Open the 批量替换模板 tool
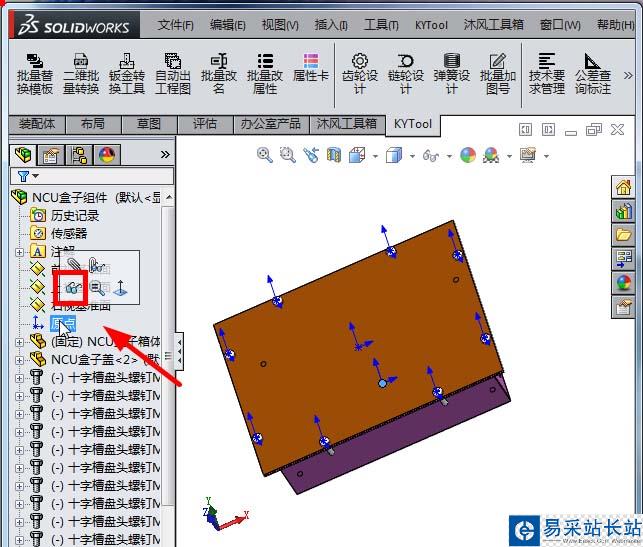 (35, 74)
